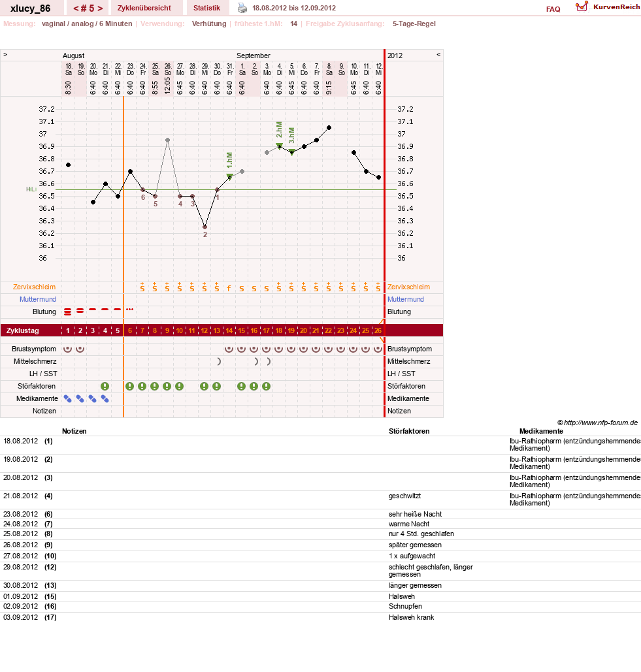Click the Zervixschleim S symbol on cycle day 15
Viewport: 641px width, 672px height.
[x=241, y=289]
